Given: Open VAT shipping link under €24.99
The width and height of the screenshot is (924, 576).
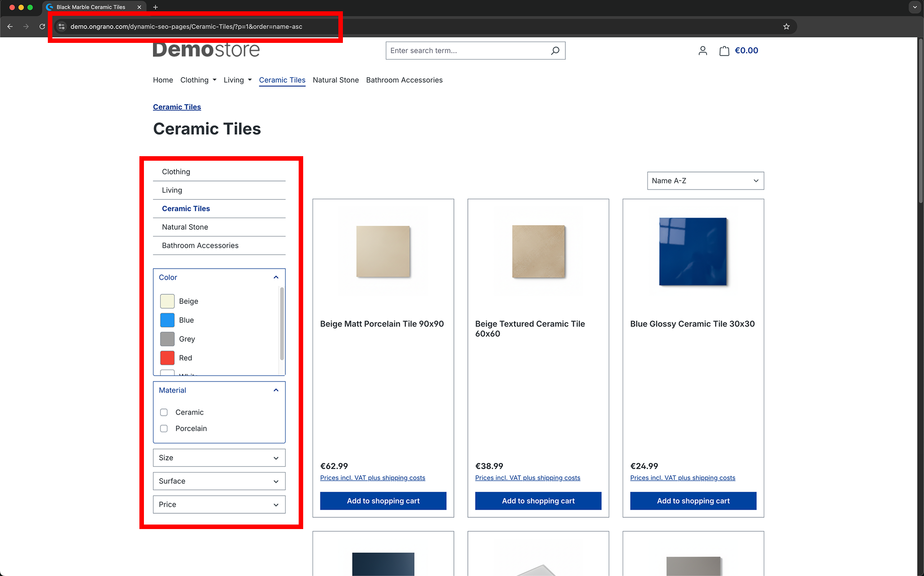Looking at the screenshot, I should tap(683, 478).
